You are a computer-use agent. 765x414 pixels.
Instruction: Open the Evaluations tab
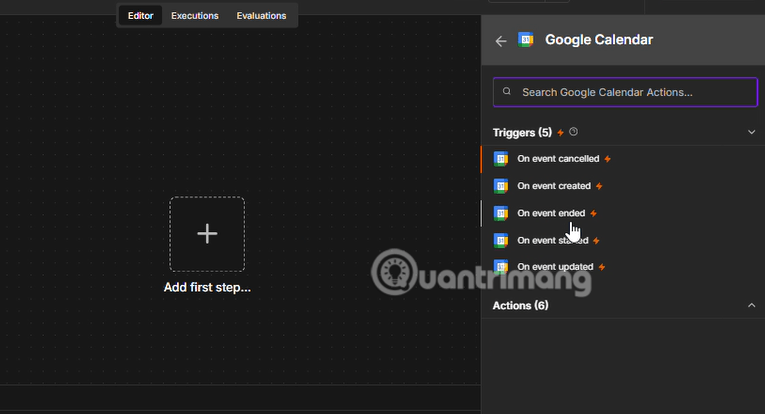coord(262,16)
